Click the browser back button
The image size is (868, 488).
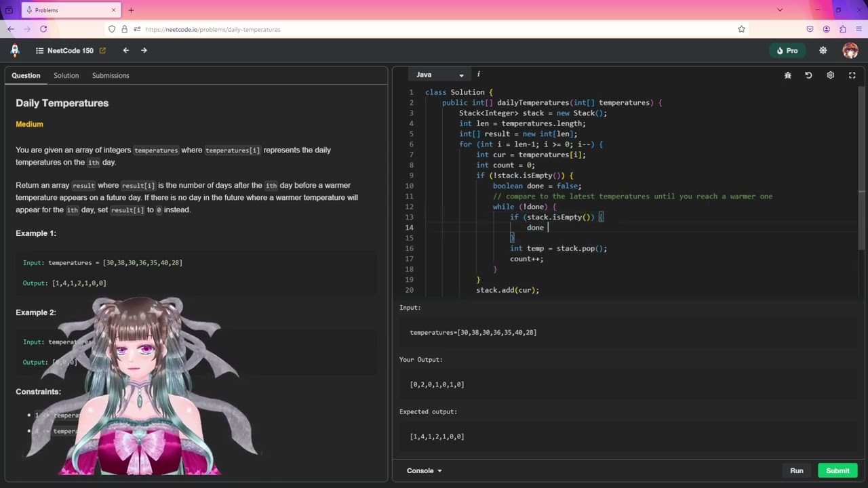point(10,29)
